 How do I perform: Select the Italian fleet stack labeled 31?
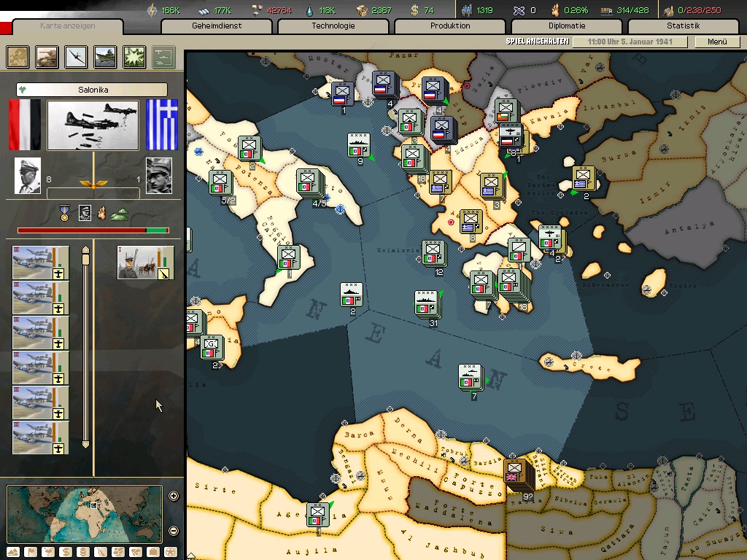click(x=427, y=303)
